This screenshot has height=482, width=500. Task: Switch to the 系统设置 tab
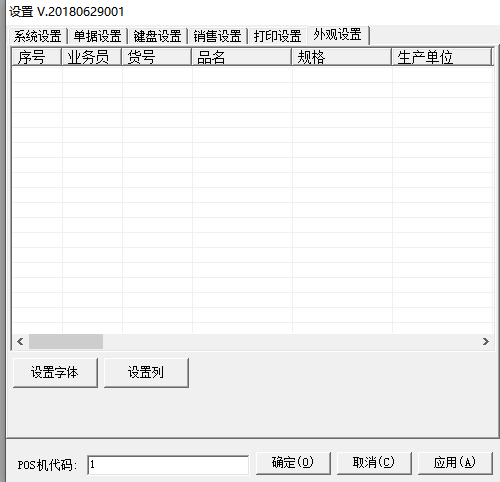(x=38, y=36)
